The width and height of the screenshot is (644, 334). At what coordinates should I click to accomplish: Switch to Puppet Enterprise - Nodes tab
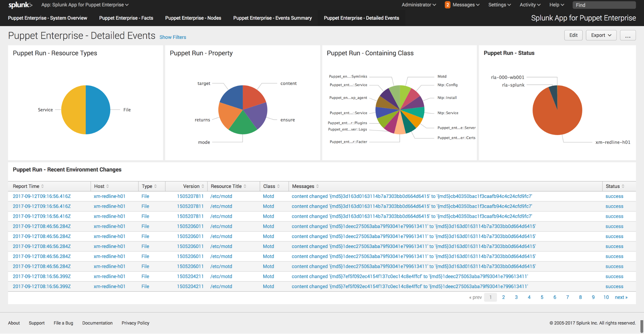click(x=193, y=18)
